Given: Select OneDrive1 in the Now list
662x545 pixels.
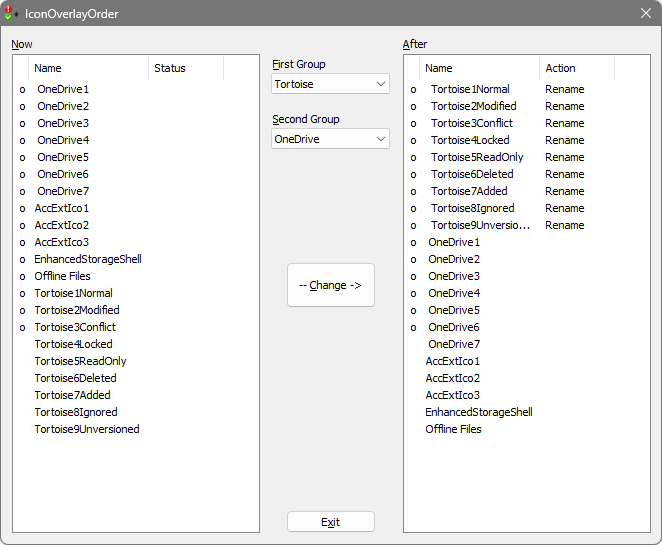Looking at the screenshot, I should click(x=63, y=89).
